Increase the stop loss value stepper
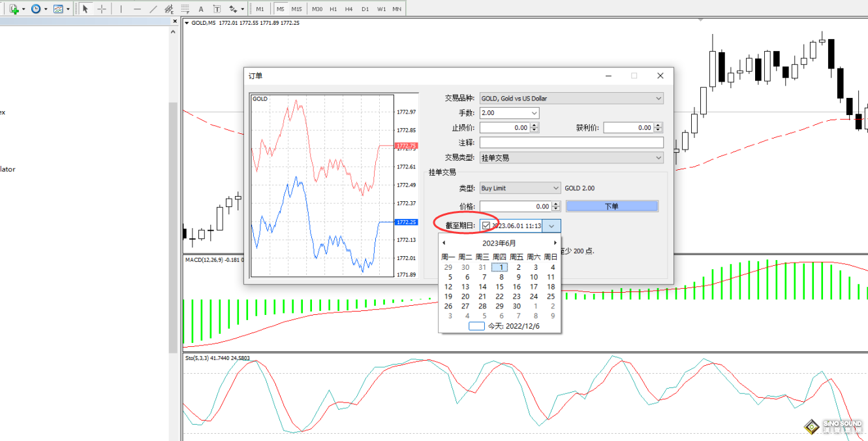This screenshot has width=868, height=441. pyautogui.click(x=535, y=125)
